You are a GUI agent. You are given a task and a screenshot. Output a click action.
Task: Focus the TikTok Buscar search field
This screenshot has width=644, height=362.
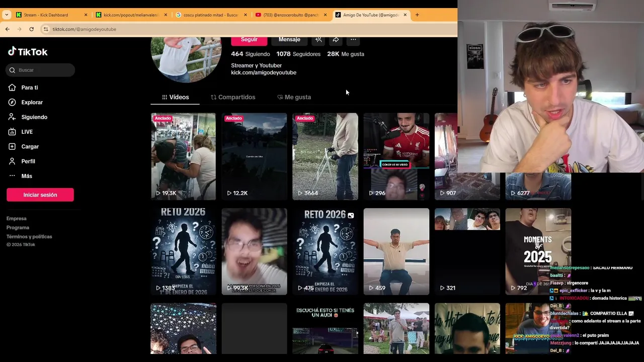[40, 70]
